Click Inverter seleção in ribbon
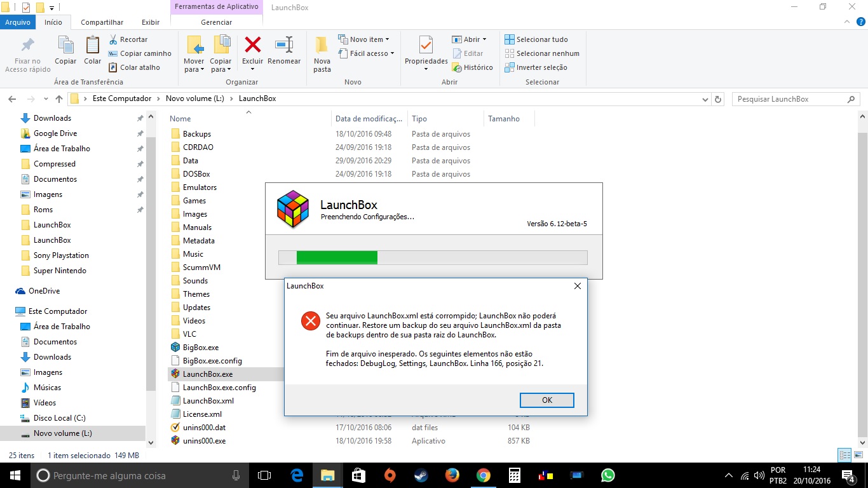The height and width of the screenshot is (488, 868). (x=536, y=67)
